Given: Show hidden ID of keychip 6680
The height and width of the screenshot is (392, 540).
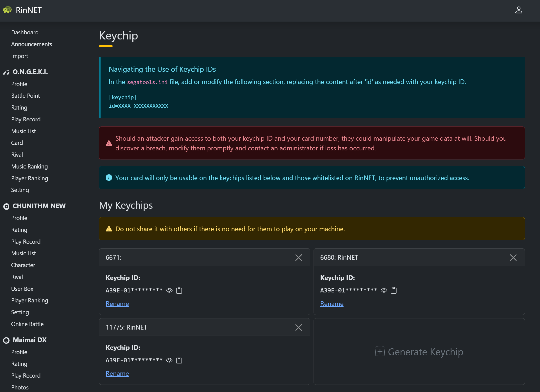Looking at the screenshot, I should 384,290.
